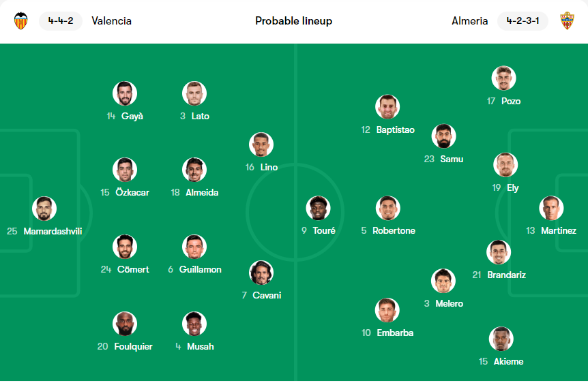Open the Almeria team name link

point(469,21)
